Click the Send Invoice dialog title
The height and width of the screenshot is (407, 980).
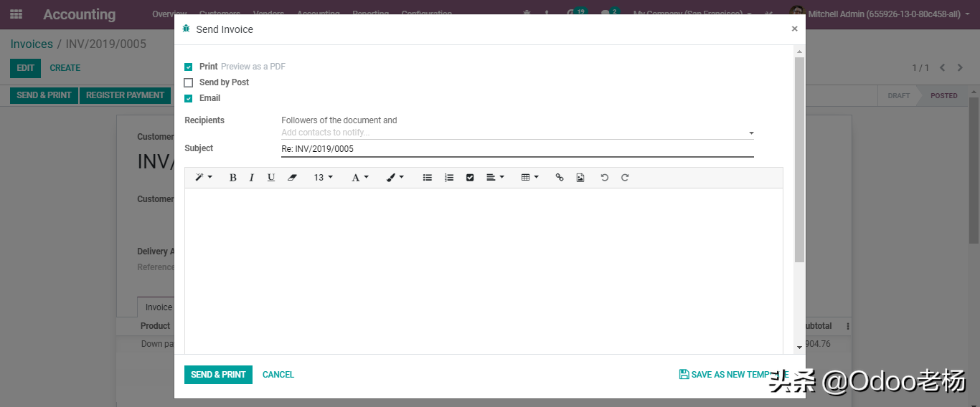(225, 29)
